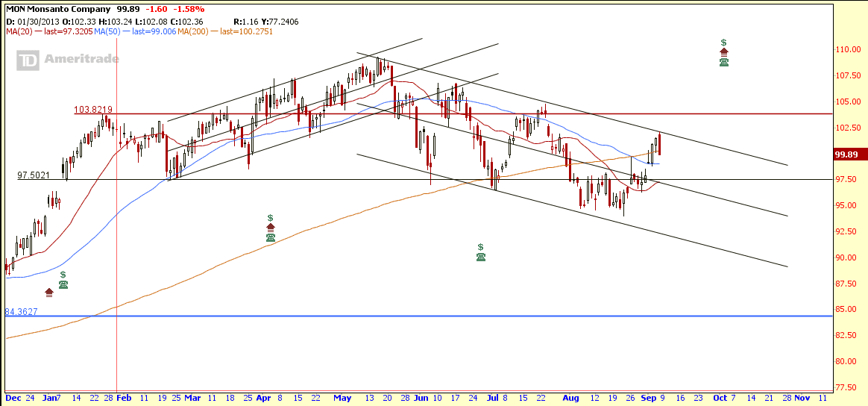Click the Jul label on the date axis
The width and height of the screenshot is (868, 406).
coord(492,398)
